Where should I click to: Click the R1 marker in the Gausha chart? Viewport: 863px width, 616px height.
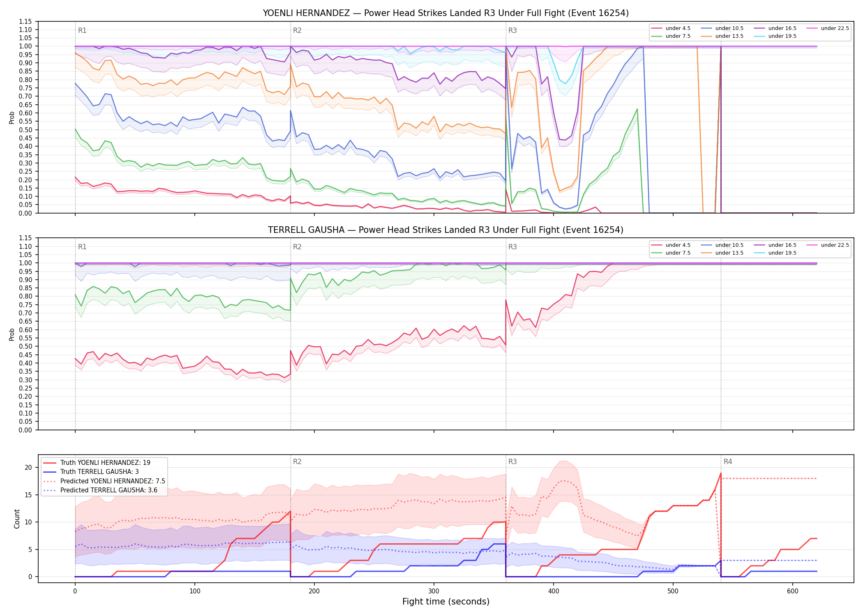click(82, 247)
